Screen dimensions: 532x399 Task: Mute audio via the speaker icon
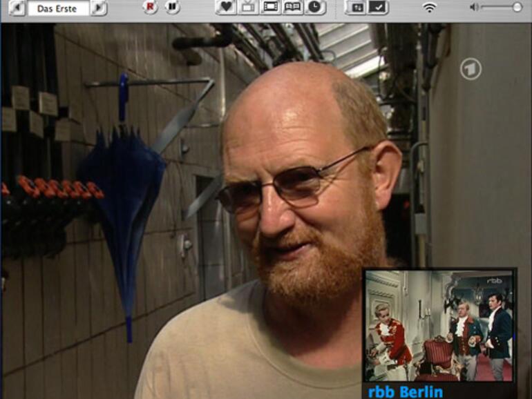pos(474,7)
